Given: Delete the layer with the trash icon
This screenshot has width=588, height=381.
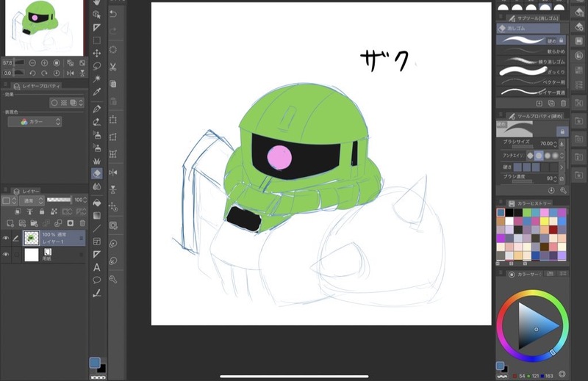Looking at the screenshot, I should [82, 223].
